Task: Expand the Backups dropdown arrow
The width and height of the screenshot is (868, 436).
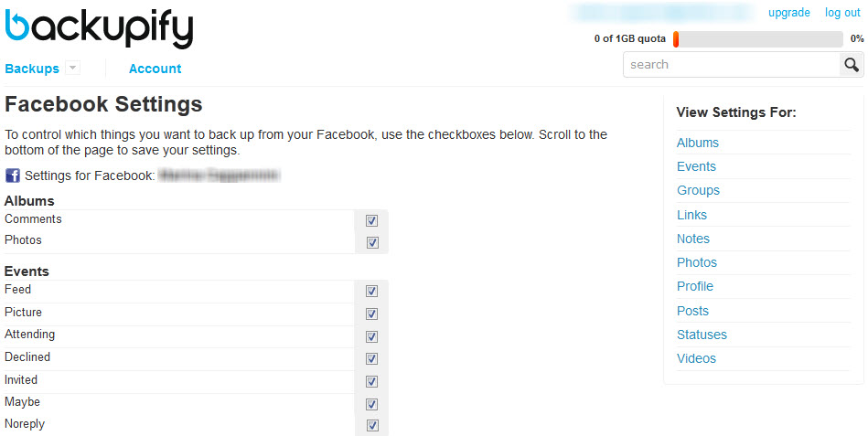Action: click(x=73, y=69)
